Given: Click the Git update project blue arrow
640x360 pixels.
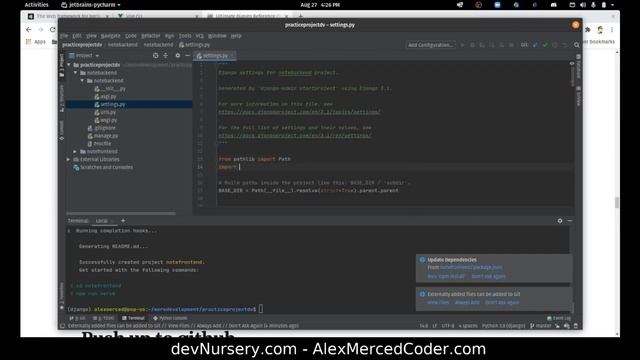Looking at the screenshot, I should click(x=535, y=45).
